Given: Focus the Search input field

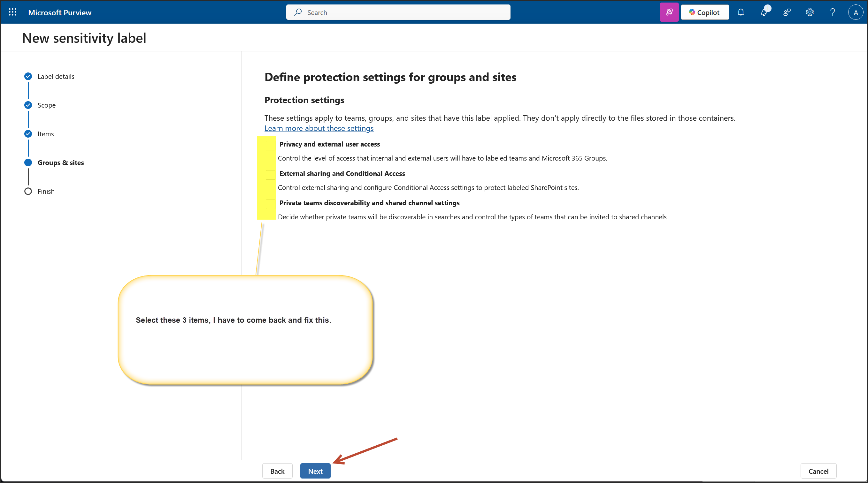Looking at the screenshot, I should pyautogui.click(x=398, y=12).
